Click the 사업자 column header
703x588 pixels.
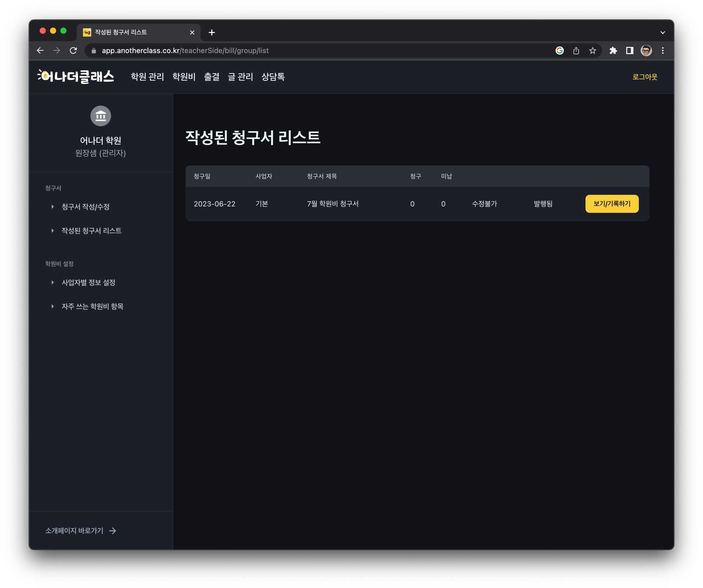[264, 176]
